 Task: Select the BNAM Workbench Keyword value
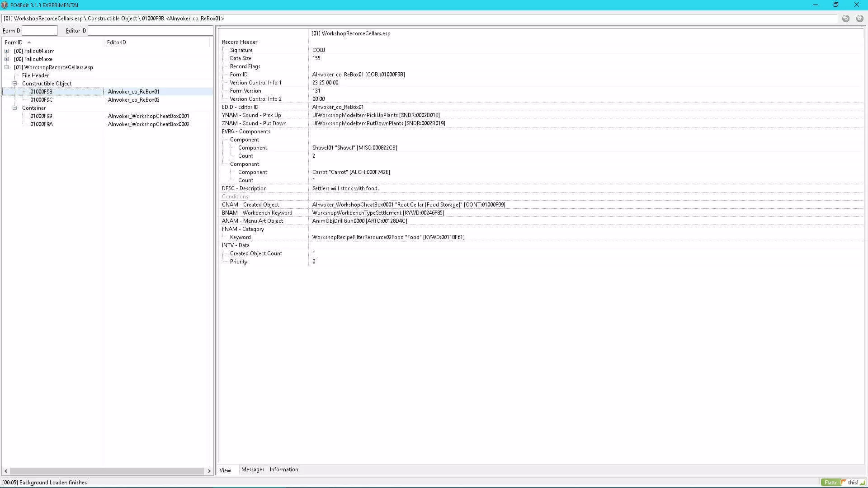(378, 213)
